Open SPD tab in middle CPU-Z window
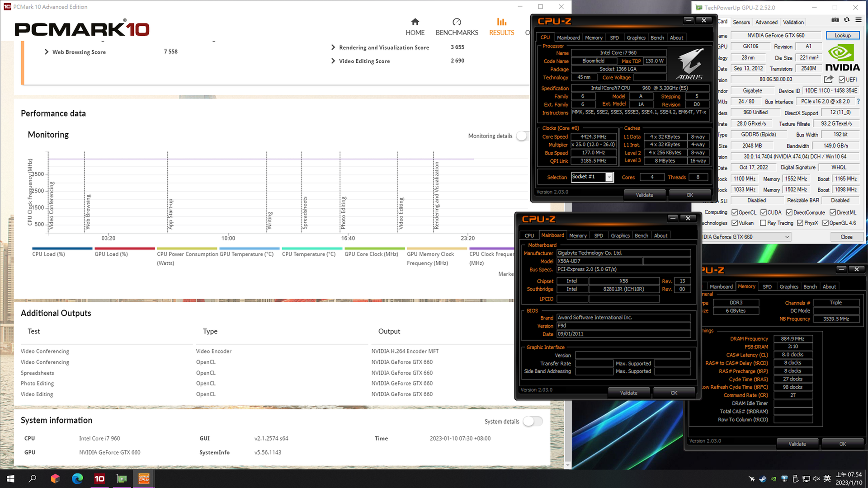This screenshot has height=488, width=868. click(599, 235)
